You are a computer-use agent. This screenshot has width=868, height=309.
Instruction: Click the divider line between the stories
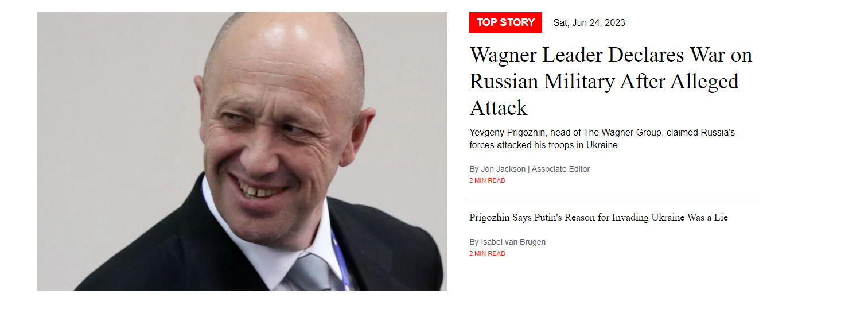(609, 198)
